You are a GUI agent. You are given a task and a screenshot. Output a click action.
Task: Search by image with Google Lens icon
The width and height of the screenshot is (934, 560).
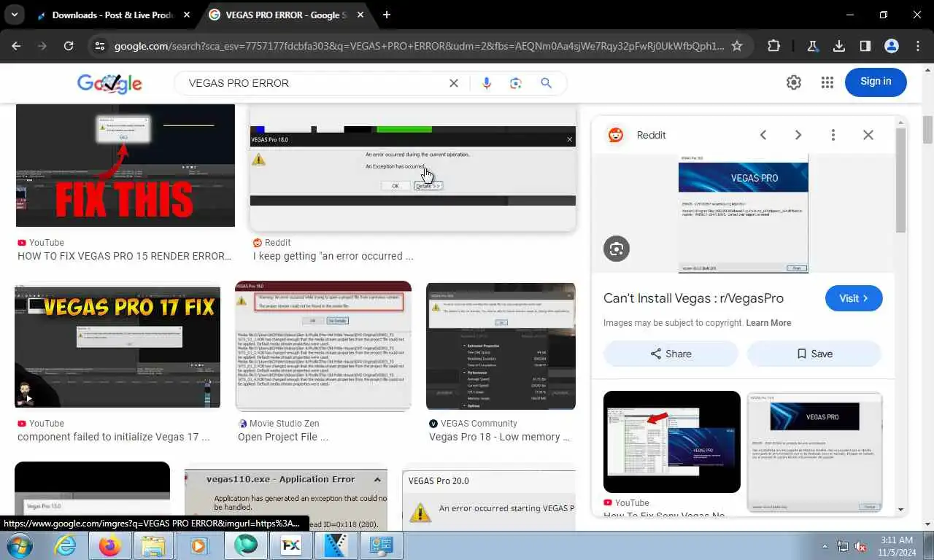pos(516,83)
